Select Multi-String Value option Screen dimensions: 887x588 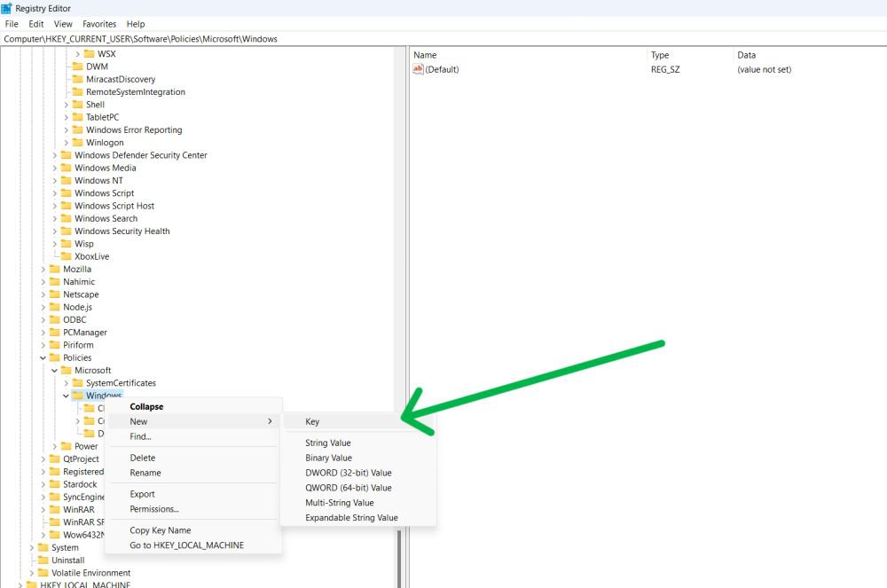(358, 503)
